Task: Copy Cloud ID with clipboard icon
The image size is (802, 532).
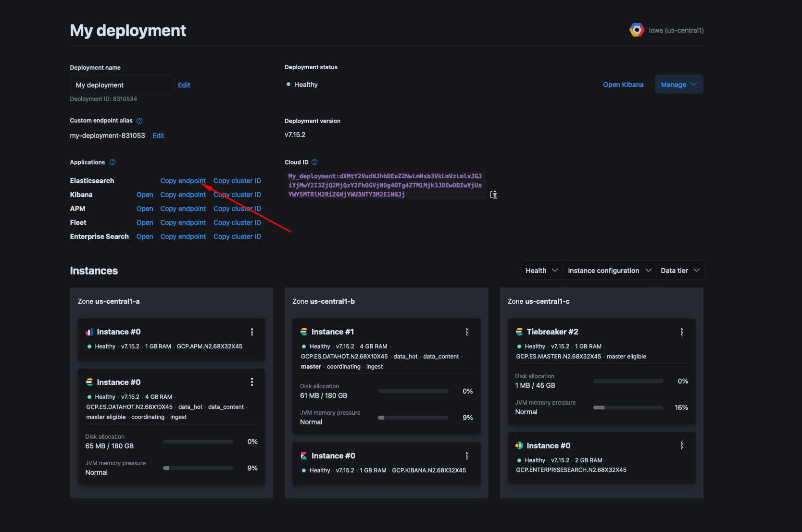Action: point(494,195)
